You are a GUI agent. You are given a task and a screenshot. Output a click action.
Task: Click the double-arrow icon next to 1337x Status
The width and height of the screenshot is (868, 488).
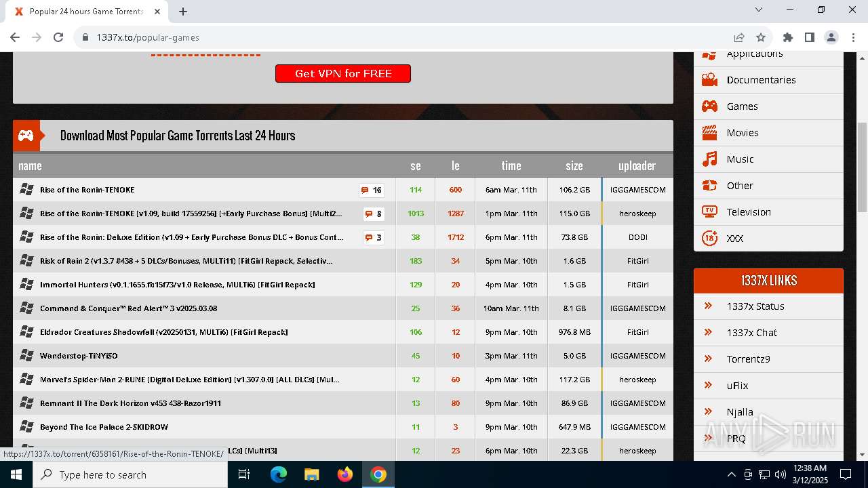point(709,306)
